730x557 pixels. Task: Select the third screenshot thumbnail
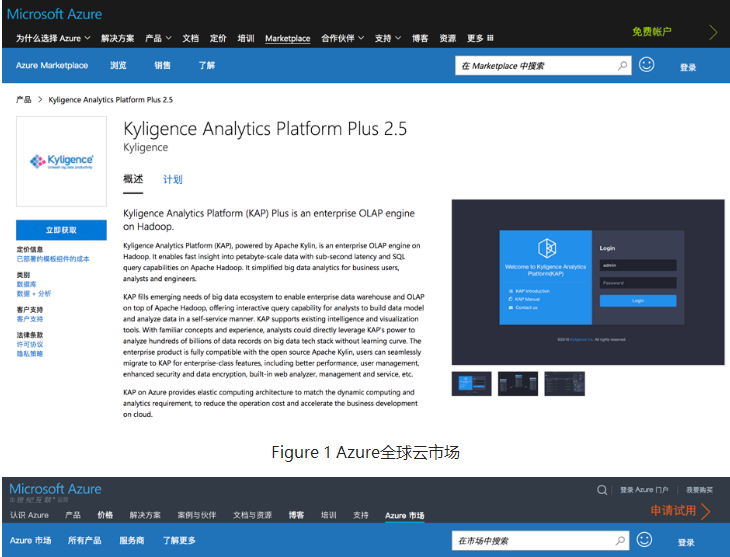click(x=565, y=384)
